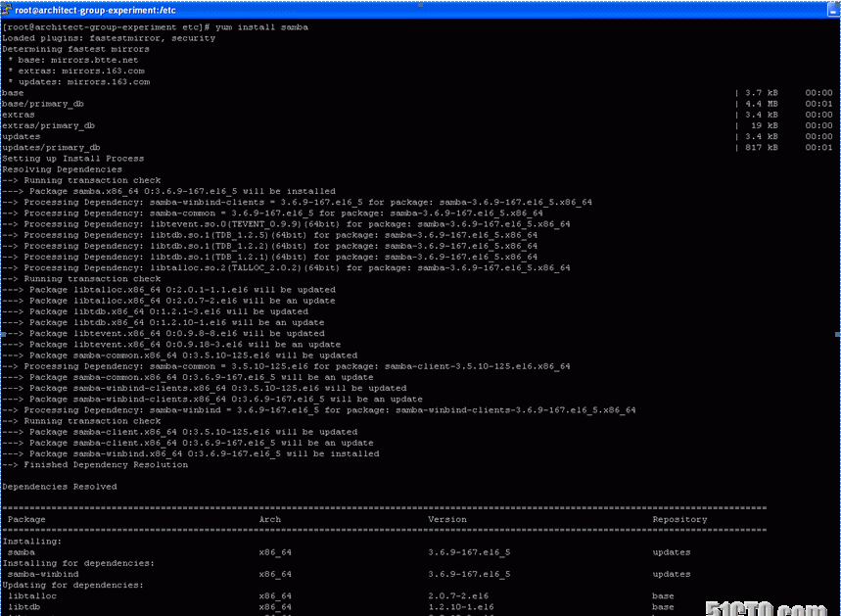Viewport: 841px width, 616px height.
Task: Click 'samba-common.x86_64 0:3.5.10-125.el6 will be updated' line
Action: (x=180, y=355)
